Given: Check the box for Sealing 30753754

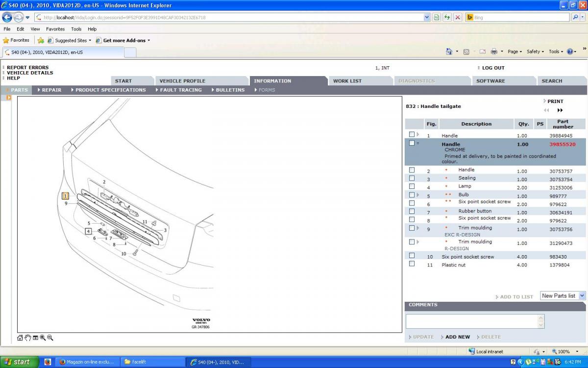Looking at the screenshot, I should [412, 178].
